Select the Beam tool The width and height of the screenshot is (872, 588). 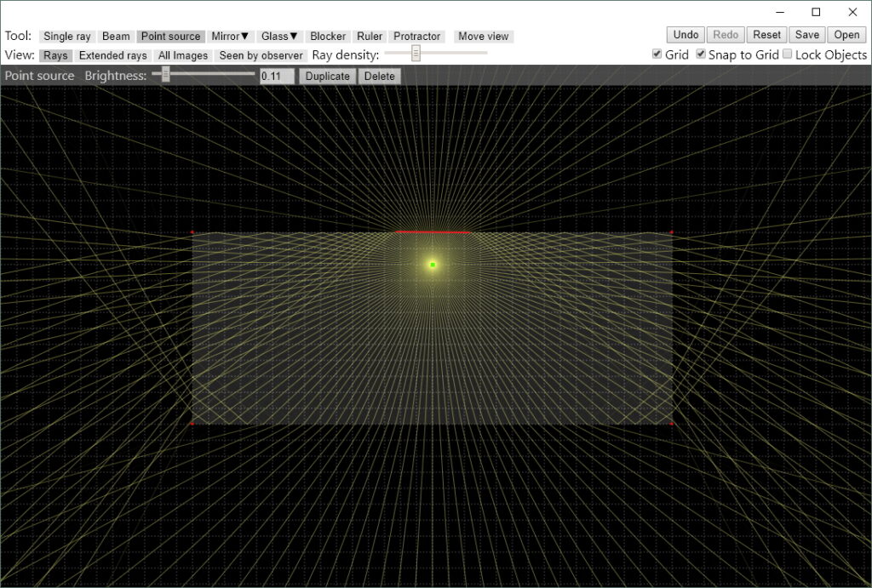(116, 37)
